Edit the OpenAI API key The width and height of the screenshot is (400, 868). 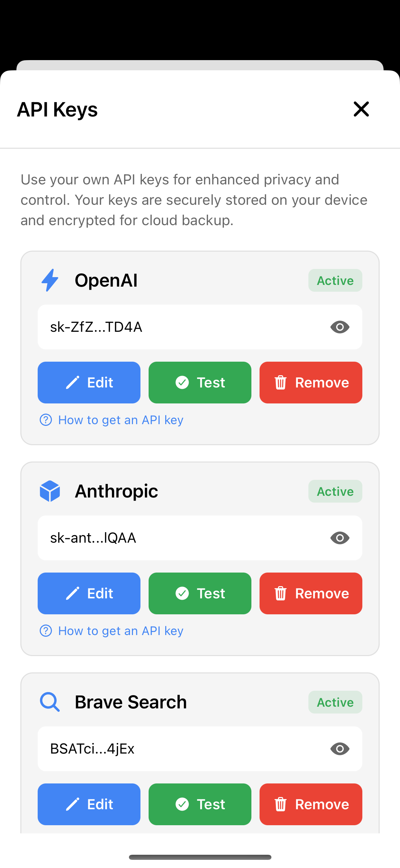(89, 382)
